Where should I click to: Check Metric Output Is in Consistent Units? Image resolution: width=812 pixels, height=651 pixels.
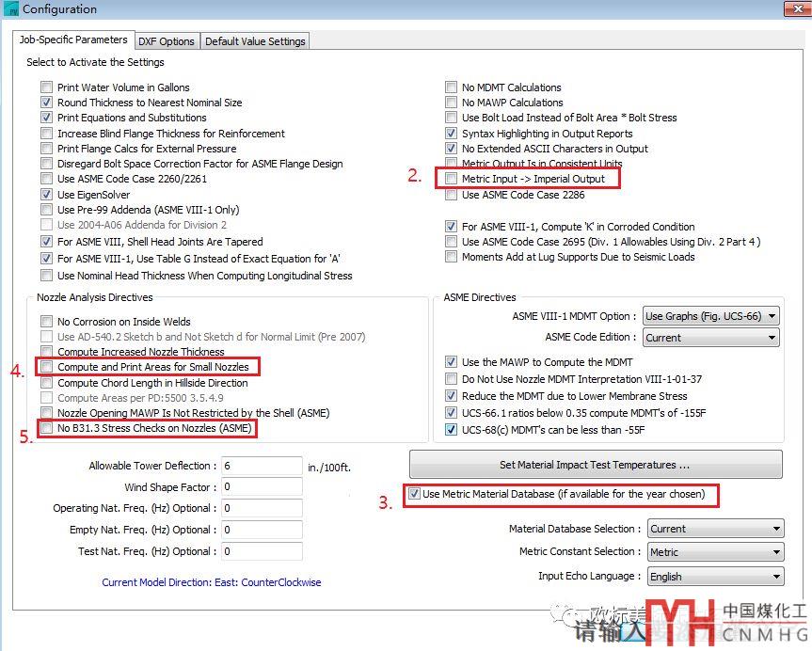451,164
